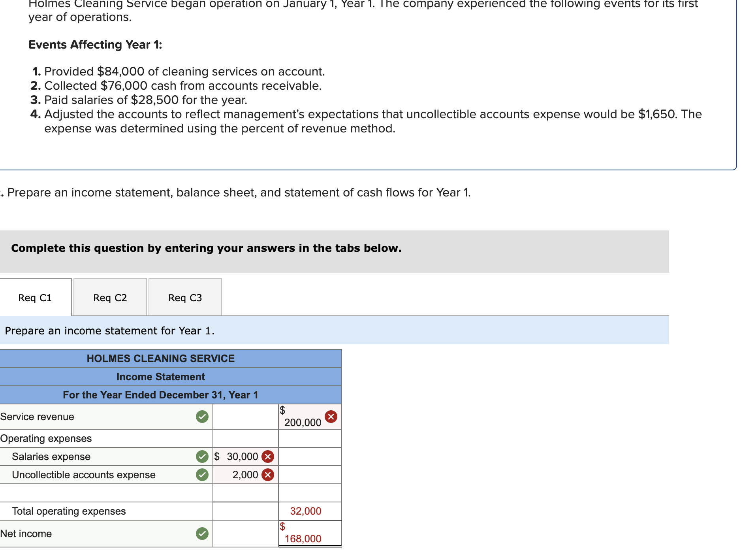
Task: Click the green checkmark beside Salaries expense
Action: tap(202, 457)
